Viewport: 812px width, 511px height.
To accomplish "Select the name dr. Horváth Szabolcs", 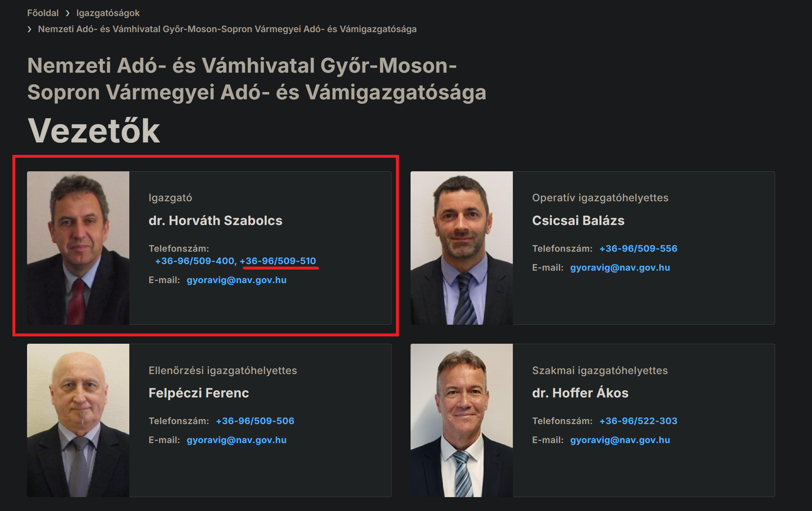I will pos(216,221).
